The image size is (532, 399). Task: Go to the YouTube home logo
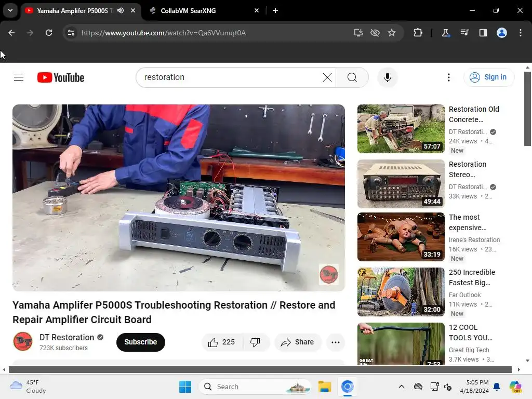tap(61, 77)
